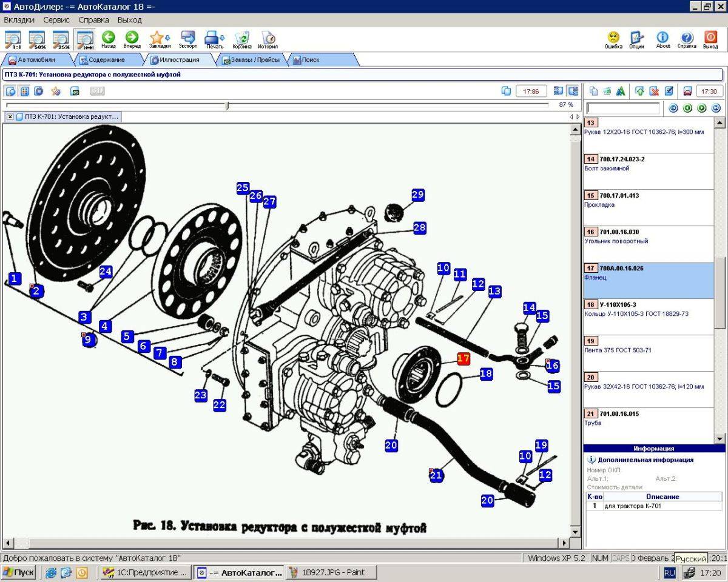
Task: Click the red car icon near 17:30
Action: tap(687, 91)
